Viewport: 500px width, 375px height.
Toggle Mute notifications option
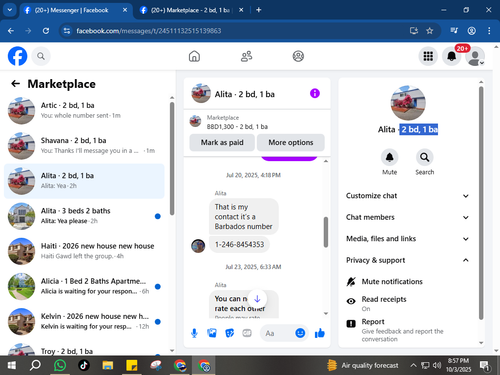[x=407, y=282]
